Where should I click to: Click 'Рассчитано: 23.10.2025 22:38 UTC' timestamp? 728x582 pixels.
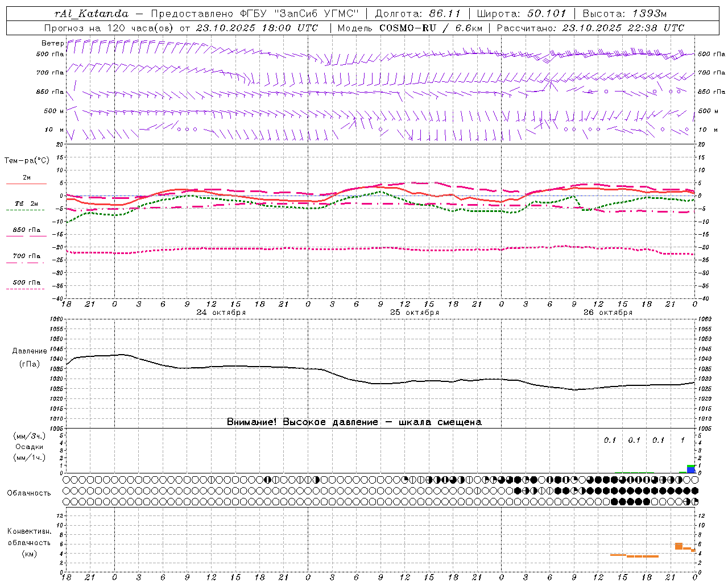[590, 28]
